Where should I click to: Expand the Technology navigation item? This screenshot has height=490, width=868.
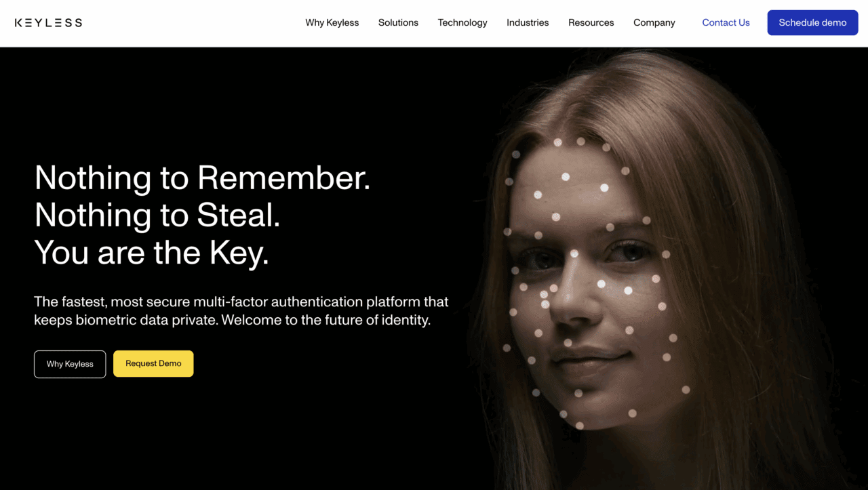click(x=462, y=22)
